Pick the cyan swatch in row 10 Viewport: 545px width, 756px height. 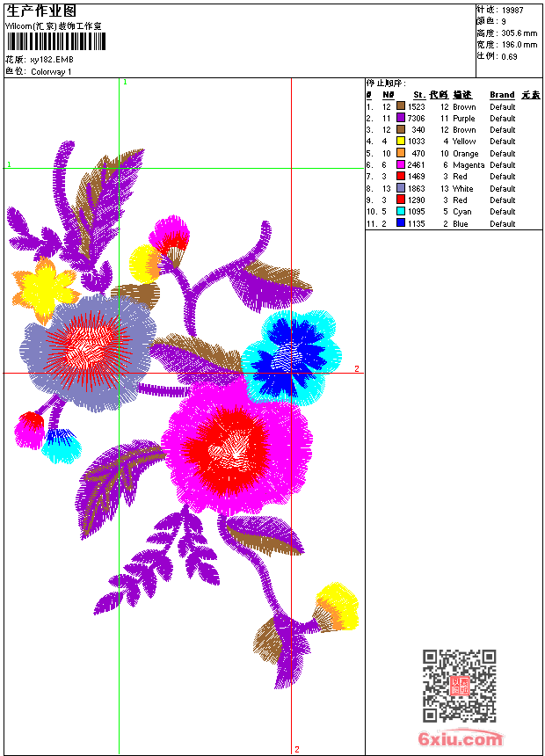click(x=400, y=211)
